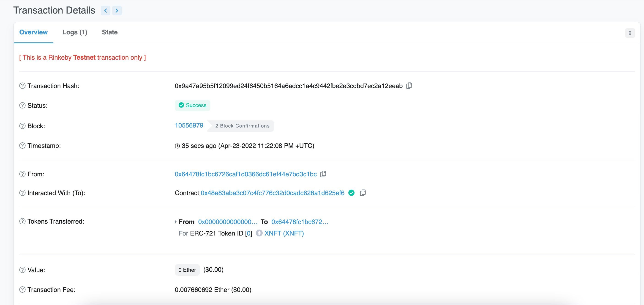The width and height of the screenshot is (644, 305).
Task: Go to previous transaction arrow
Action: 106,11
